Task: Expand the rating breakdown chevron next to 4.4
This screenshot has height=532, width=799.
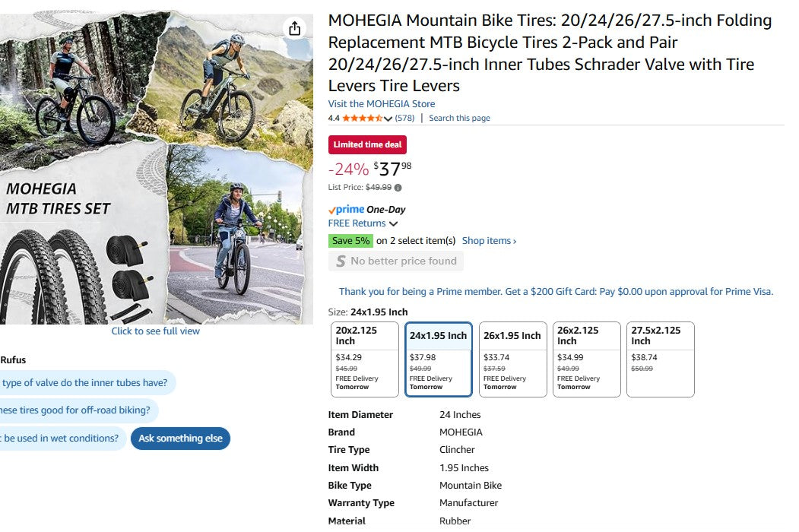Action: tap(389, 118)
